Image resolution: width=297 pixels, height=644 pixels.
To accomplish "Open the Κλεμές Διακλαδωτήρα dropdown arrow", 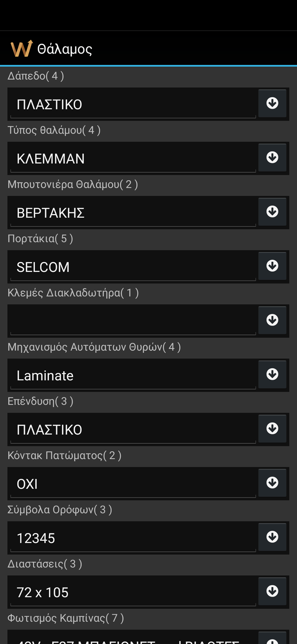I will tap(272, 320).
